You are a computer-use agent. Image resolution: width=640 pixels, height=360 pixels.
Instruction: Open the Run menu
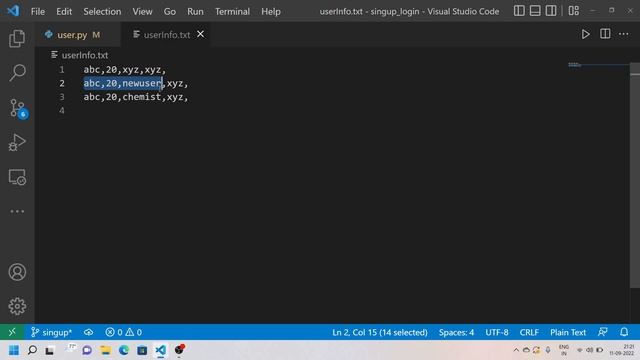(x=195, y=11)
